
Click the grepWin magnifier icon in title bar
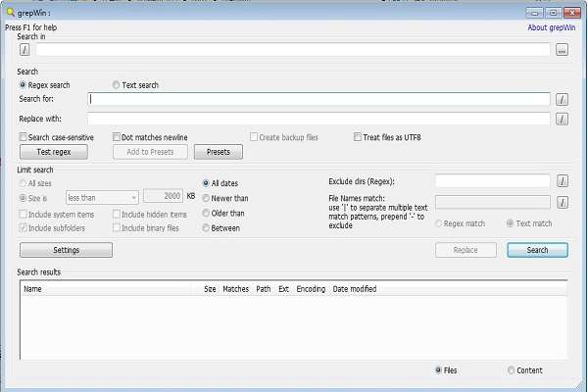11,13
